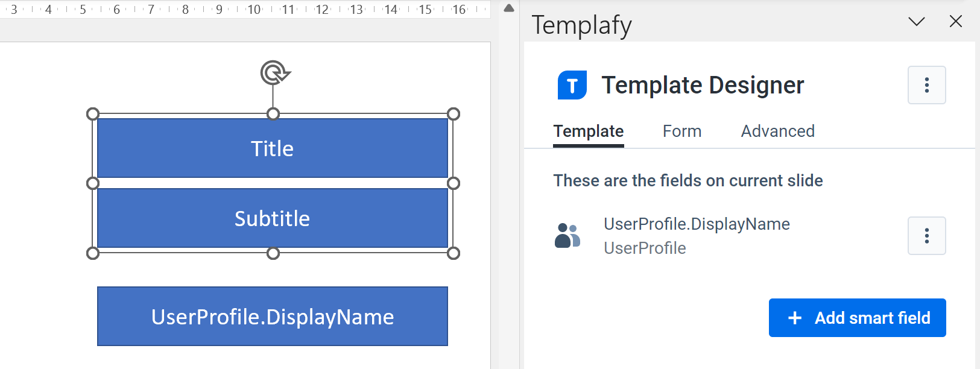Select the Template tab
The width and height of the screenshot is (980, 369).
coord(588,131)
